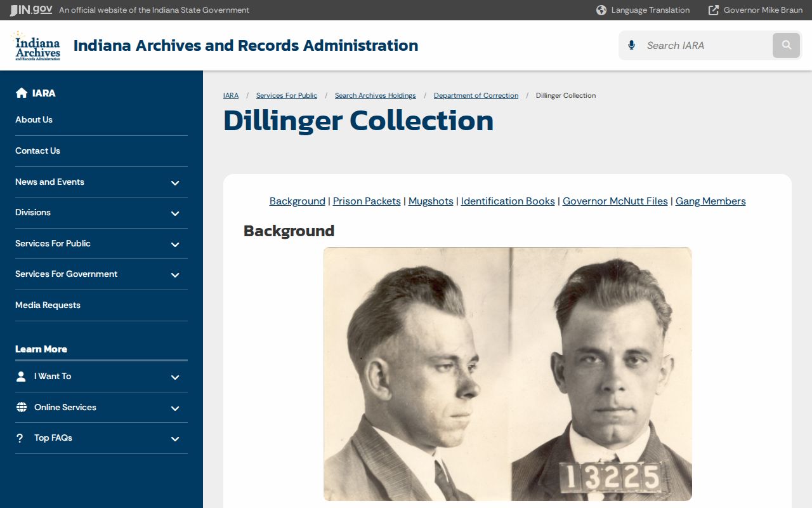Click the I Want To person icon
The image size is (812, 508).
click(21, 376)
